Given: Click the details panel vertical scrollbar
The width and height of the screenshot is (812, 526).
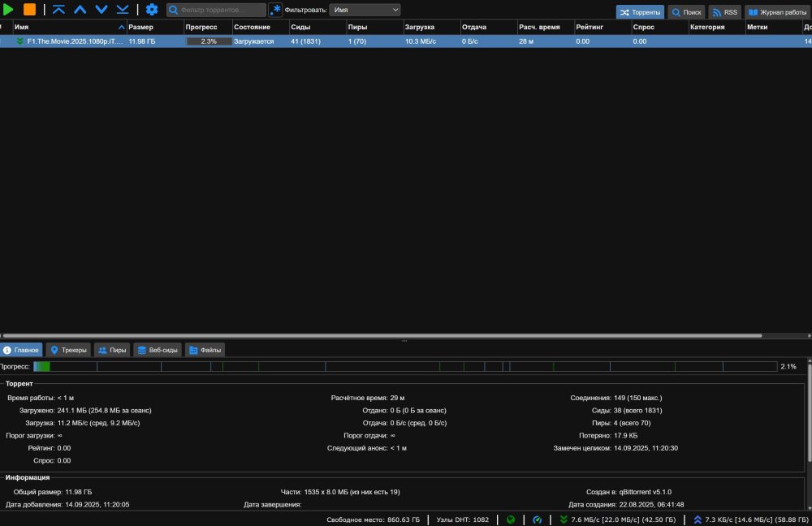Looking at the screenshot, I should 810,412.
